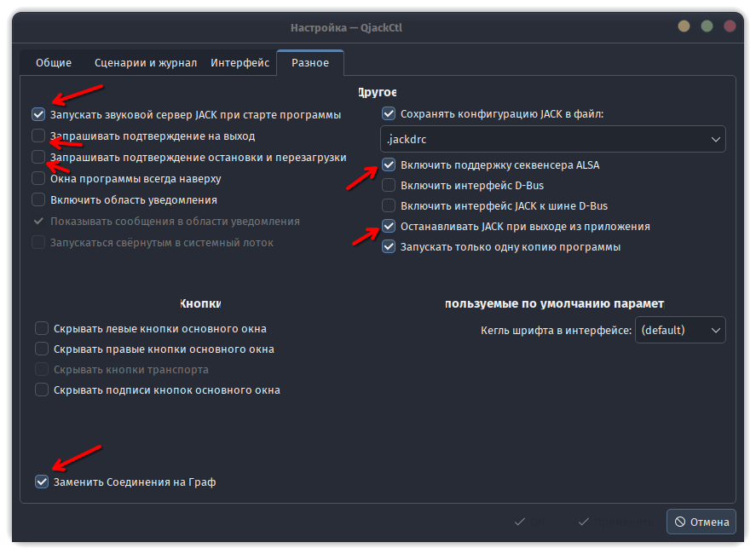Enable the JACK D-Bus interface option
The image size is (756, 554).
click(389, 205)
